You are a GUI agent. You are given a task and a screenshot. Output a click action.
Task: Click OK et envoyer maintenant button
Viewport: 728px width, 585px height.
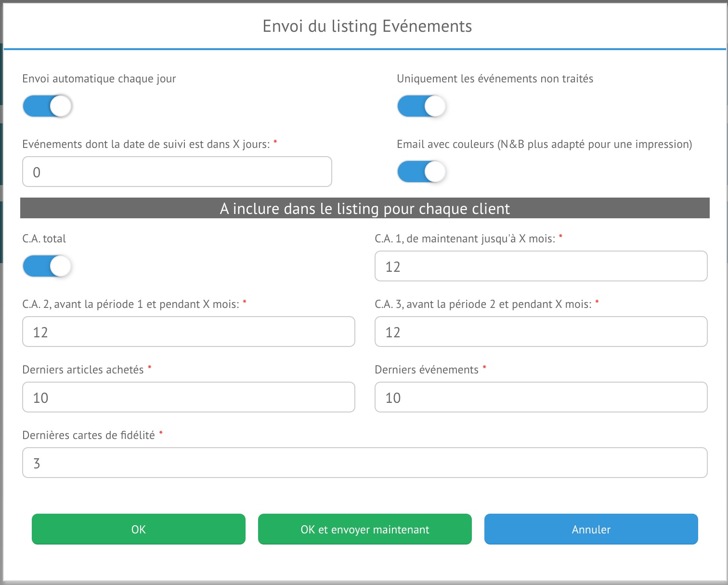[x=364, y=530]
